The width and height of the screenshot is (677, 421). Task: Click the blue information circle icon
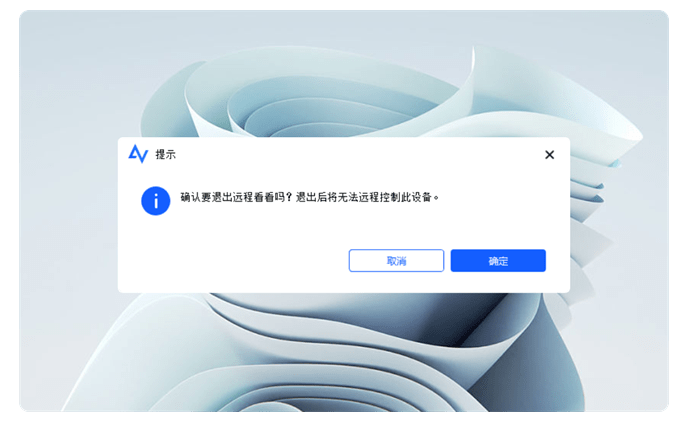[155, 201]
